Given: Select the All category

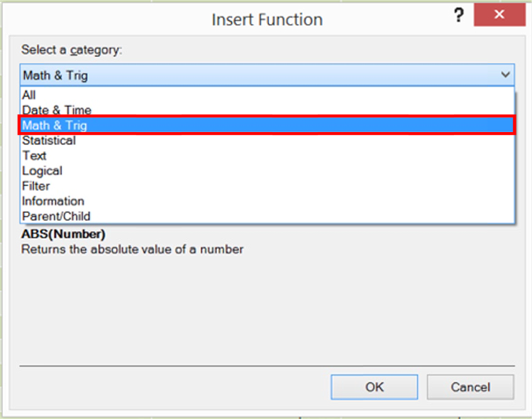Looking at the screenshot, I should (x=29, y=95).
